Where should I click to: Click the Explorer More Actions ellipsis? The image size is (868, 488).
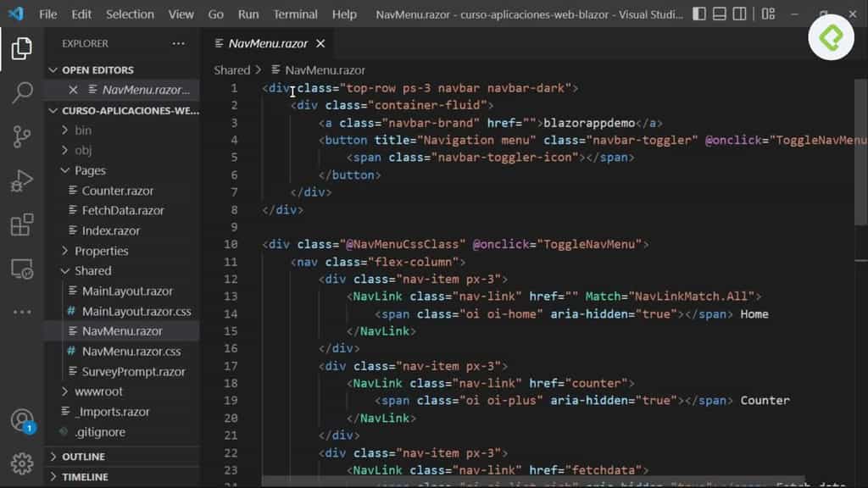coord(177,43)
